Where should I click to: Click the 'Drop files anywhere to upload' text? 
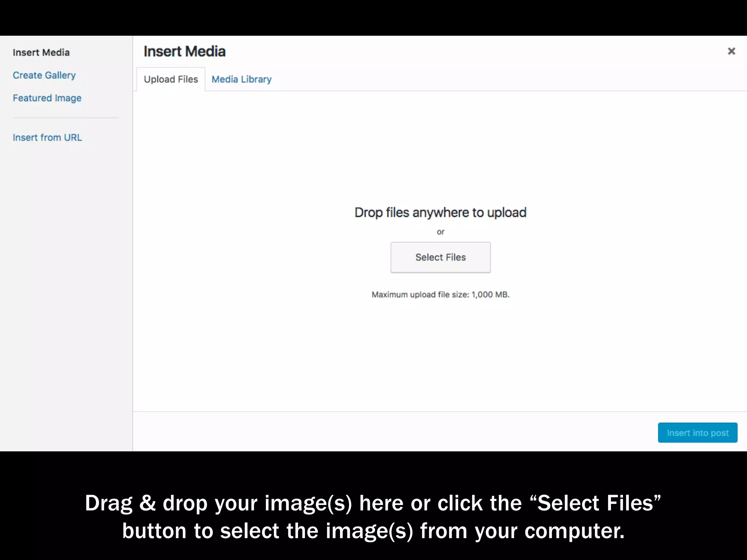coord(440,212)
